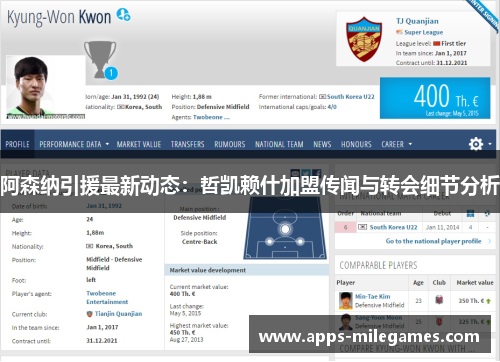The height and width of the screenshot is (362, 500).
Task: Click the Twobeone agent link in the header
Action: click(211, 117)
